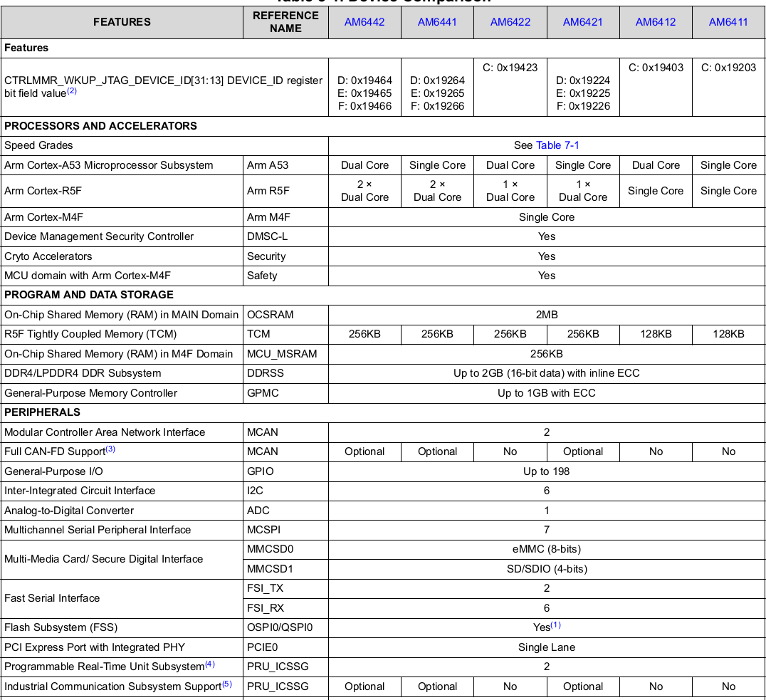766x700 pixels.
Task: Select the FEATURES column header
Action: pos(122,22)
